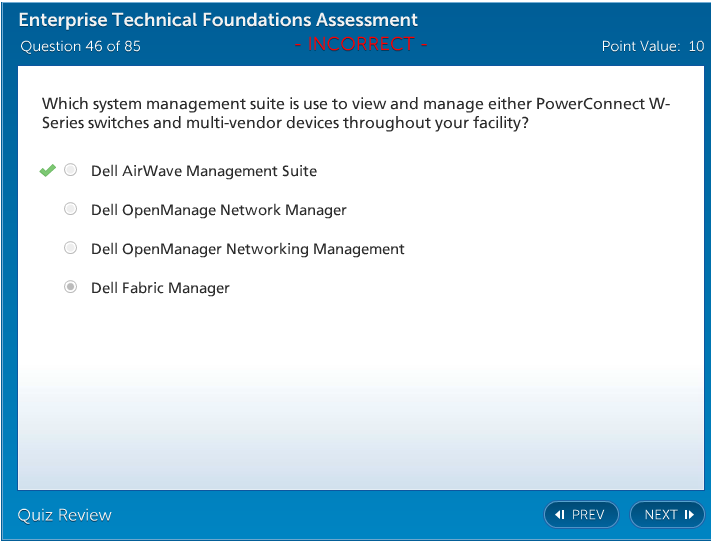This screenshot has height=541, width=711.
Task: Select the Dell OpenManage Network Manager radio button
Action: click(x=71, y=210)
